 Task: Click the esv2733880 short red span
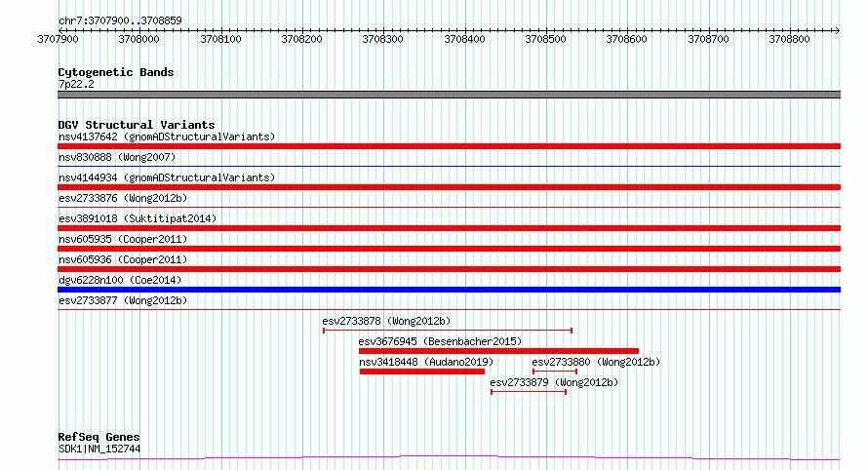555,372
